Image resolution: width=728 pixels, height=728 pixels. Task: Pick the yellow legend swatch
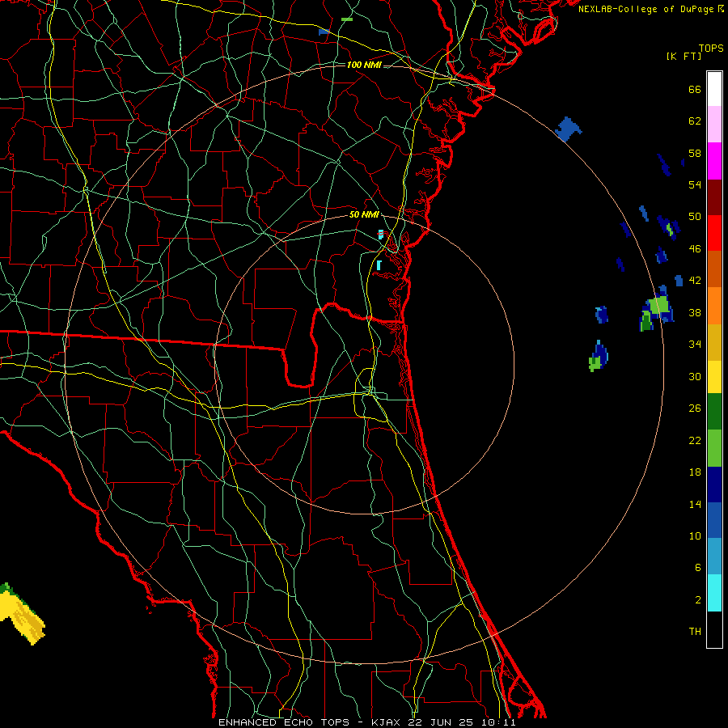(x=714, y=377)
